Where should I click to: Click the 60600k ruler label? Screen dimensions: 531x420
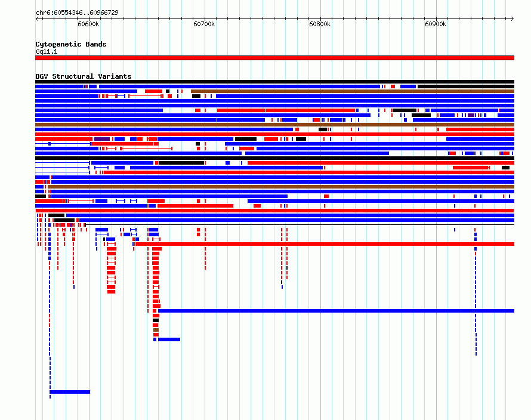pyautogui.click(x=88, y=24)
